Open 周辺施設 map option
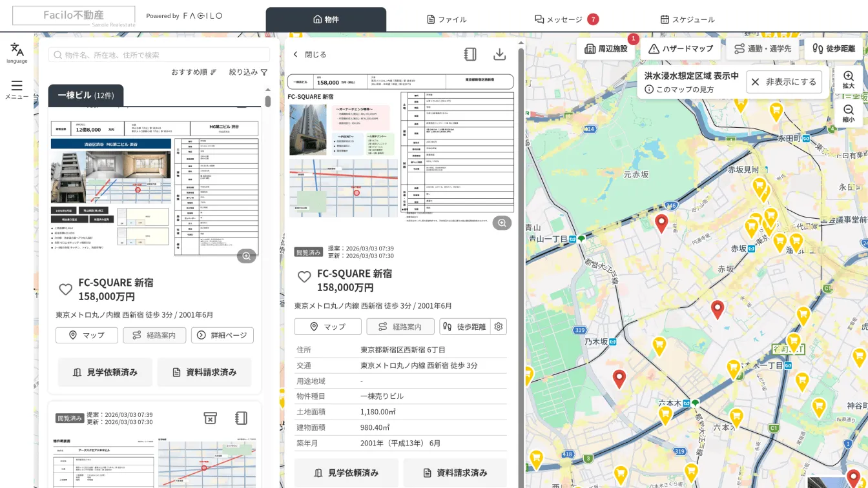The height and width of the screenshot is (488, 868). (x=606, y=48)
